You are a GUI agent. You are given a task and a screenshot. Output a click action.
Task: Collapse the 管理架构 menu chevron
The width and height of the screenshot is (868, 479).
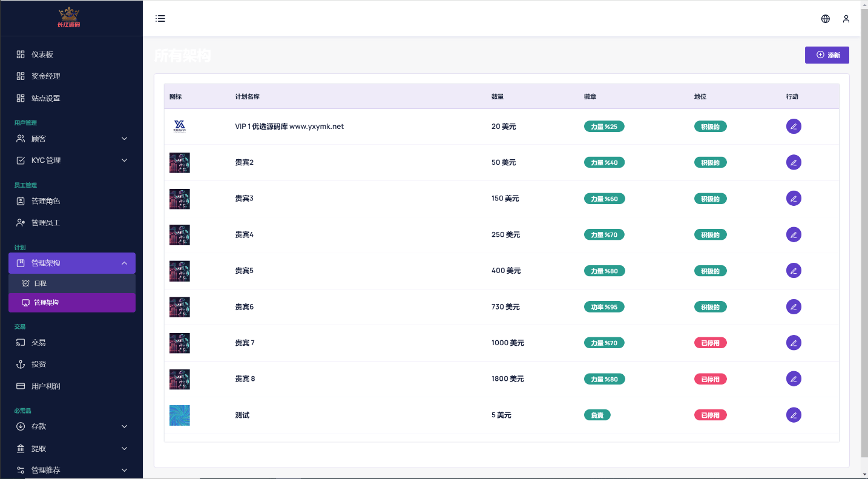coord(125,263)
